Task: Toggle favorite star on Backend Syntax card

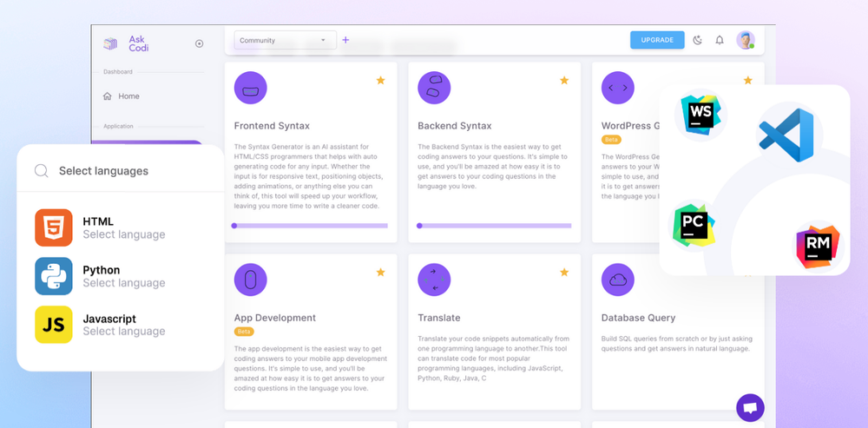Action: coord(564,80)
